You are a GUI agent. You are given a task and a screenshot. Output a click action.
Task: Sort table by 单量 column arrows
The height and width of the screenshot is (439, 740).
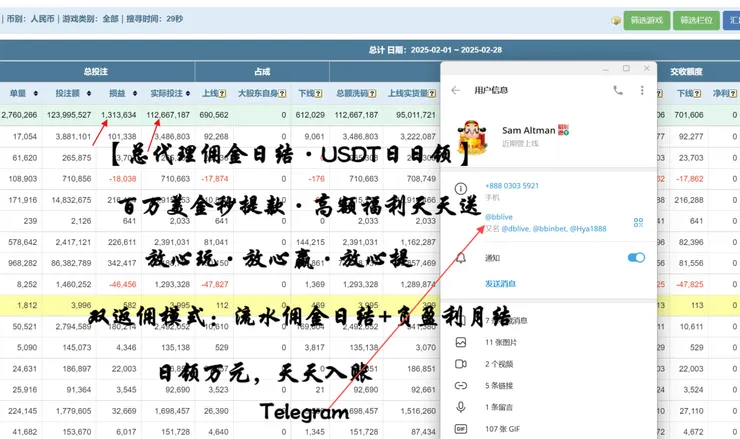(x=35, y=93)
